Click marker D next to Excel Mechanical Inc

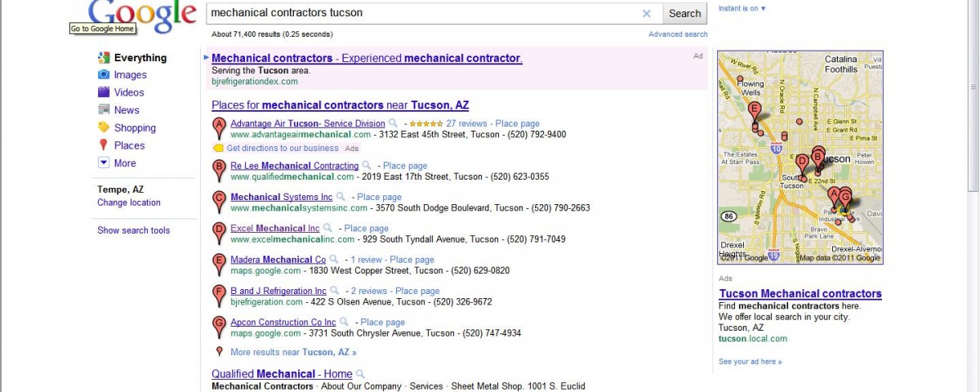point(219,233)
